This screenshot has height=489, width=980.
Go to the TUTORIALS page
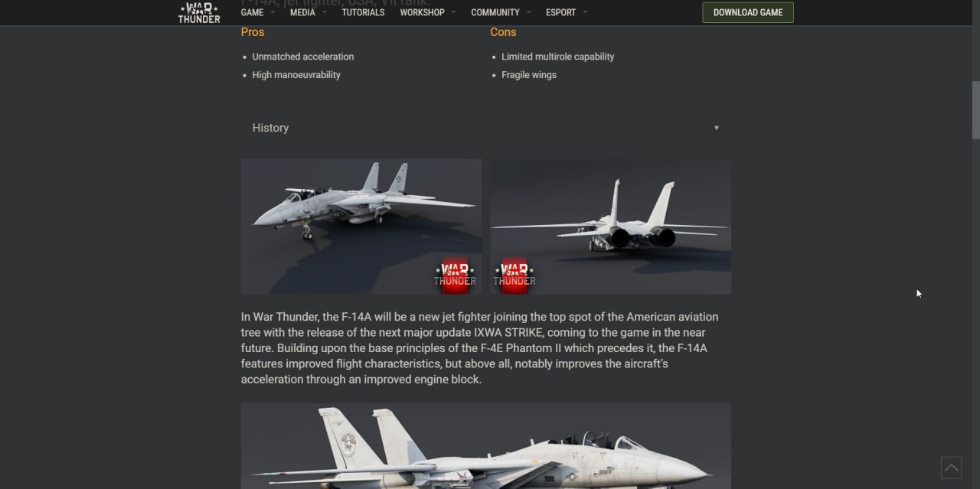tap(363, 12)
